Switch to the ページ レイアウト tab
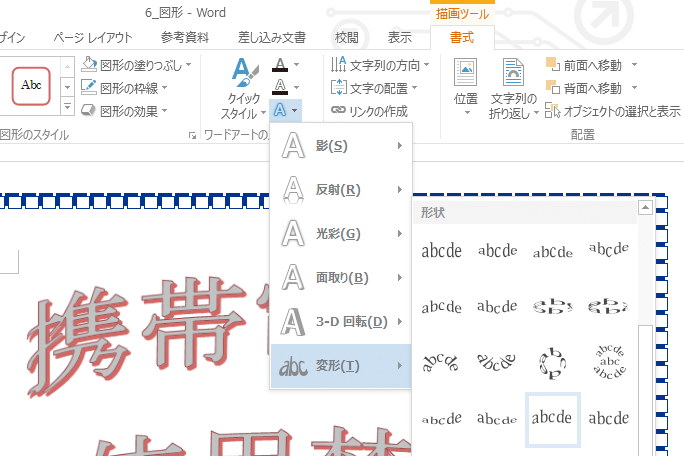Image resolution: width=684 pixels, height=456 pixels. click(x=93, y=38)
